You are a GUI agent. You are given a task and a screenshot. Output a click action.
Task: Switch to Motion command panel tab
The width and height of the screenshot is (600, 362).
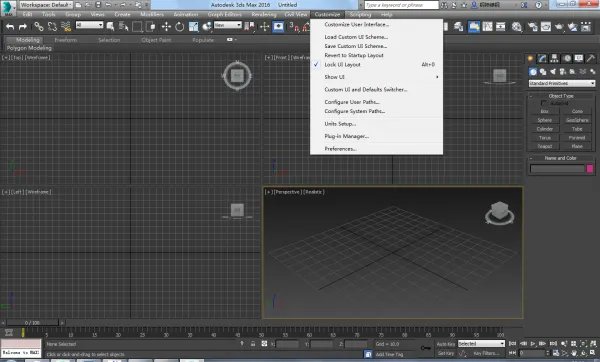(x=567, y=59)
